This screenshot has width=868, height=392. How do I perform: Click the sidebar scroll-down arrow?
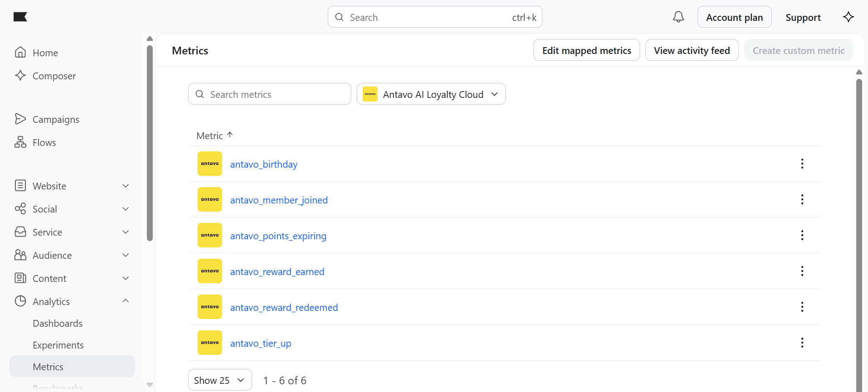pyautogui.click(x=150, y=385)
